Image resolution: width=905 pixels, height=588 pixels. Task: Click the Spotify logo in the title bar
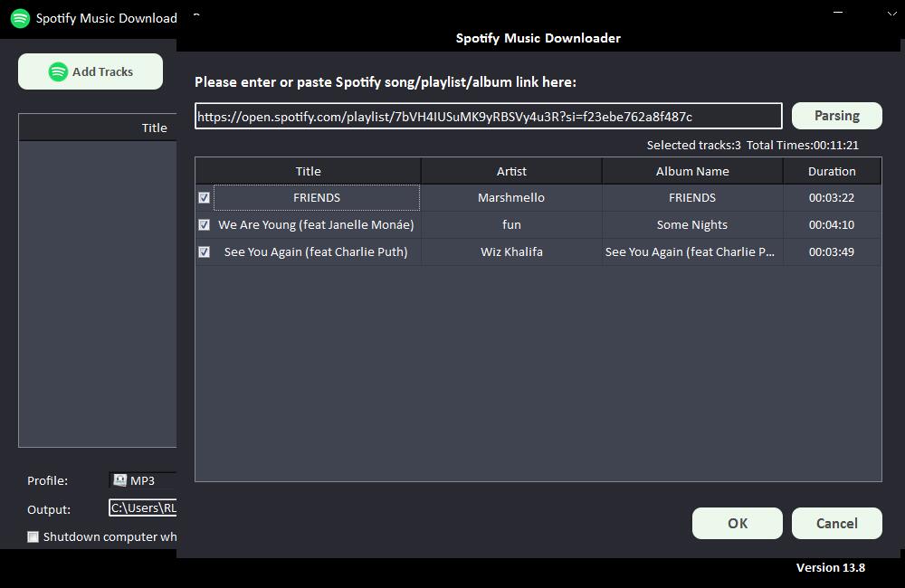[x=20, y=18]
